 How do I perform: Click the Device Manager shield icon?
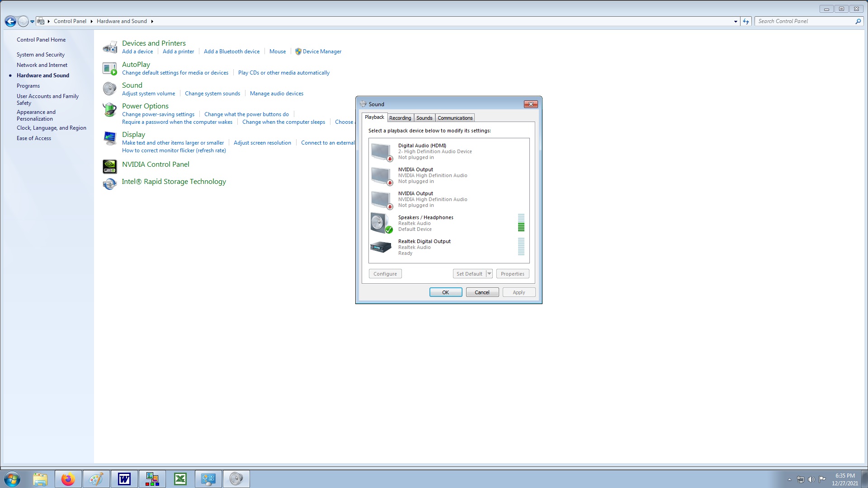298,52
